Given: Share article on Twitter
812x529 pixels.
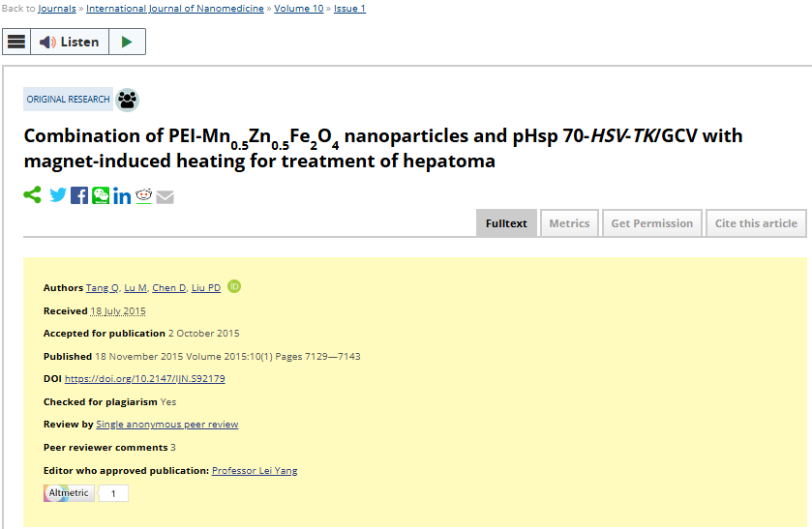Looking at the screenshot, I should pyautogui.click(x=58, y=195).
